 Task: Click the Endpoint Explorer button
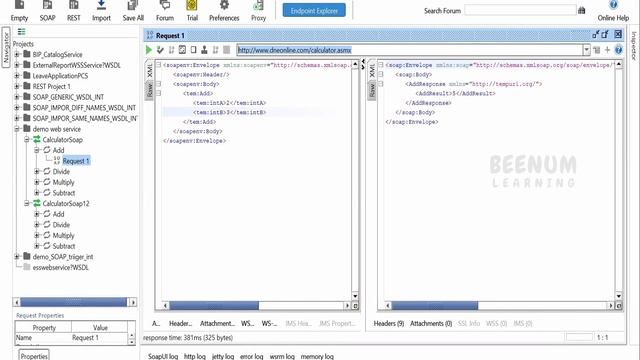[x=314, y=10]
